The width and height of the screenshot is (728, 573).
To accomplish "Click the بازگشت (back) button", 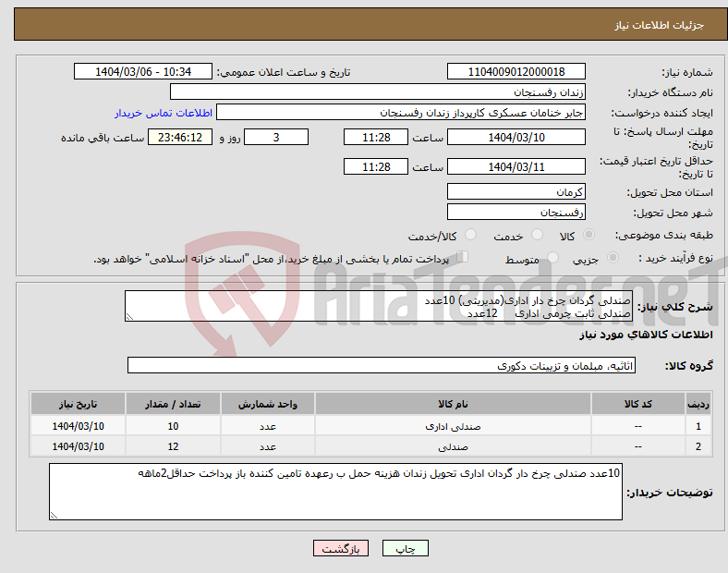I will coord(341,548).
